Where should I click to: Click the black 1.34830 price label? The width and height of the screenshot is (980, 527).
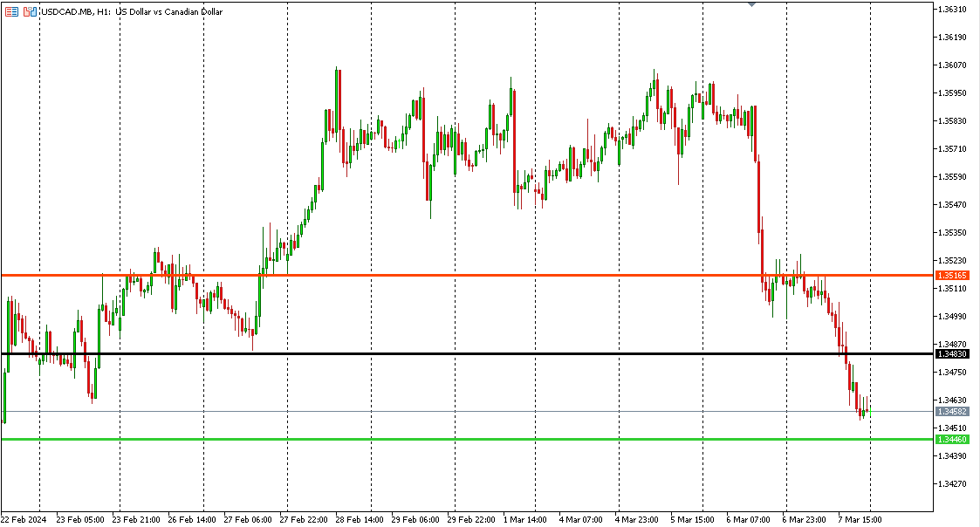[951, 353]
